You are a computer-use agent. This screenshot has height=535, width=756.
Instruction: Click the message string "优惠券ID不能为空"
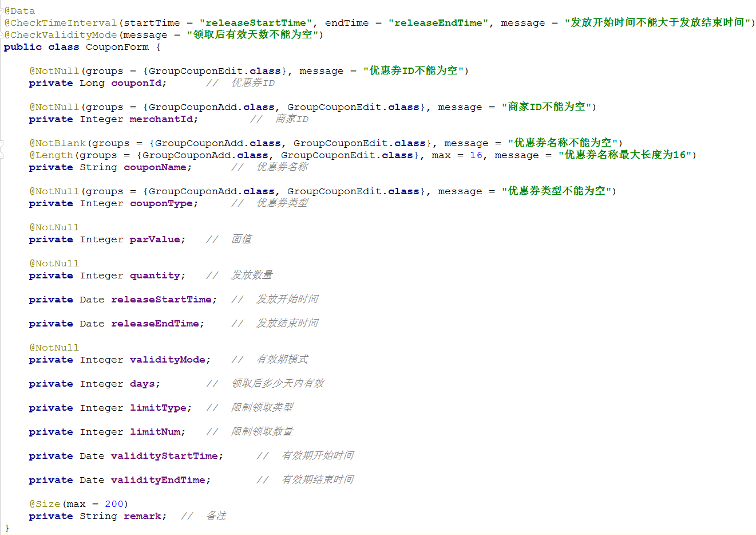[413, 71]
